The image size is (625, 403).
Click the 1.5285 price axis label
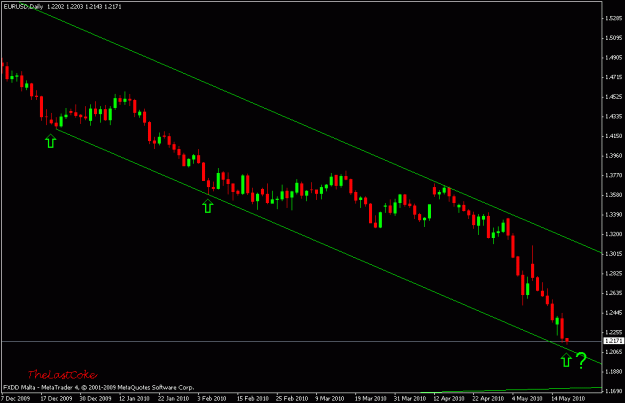[613, 18]
